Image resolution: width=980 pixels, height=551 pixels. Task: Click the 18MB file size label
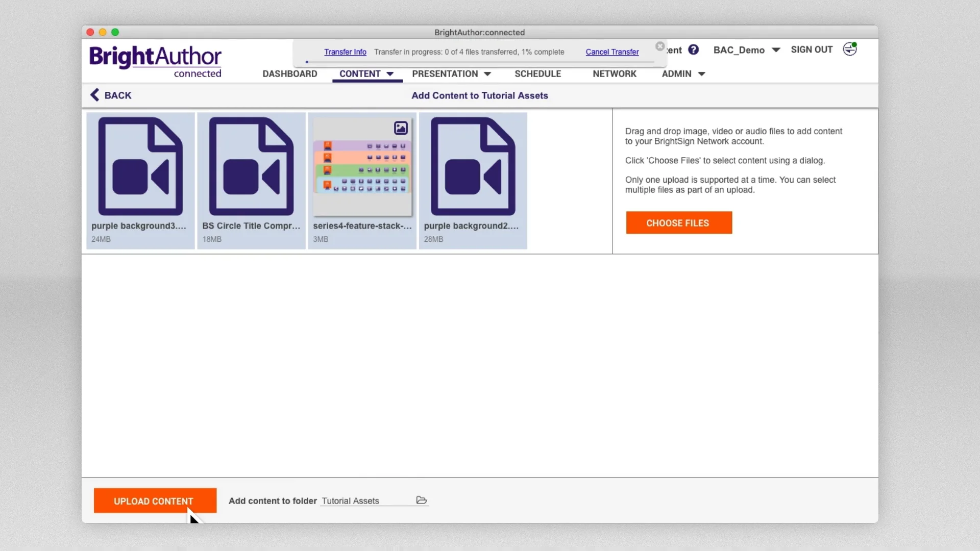(x=212, y=239)
